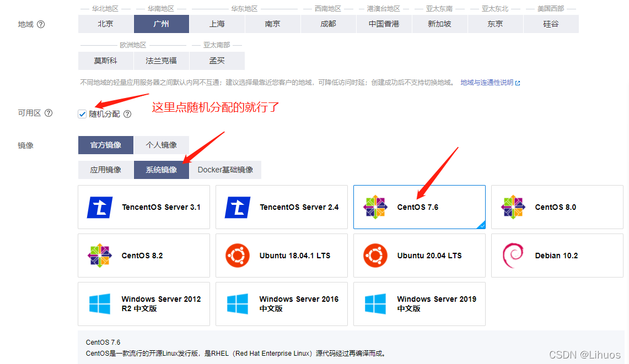Select the 广州 region
The height and width of the screenshot is (364, 629).
click(162, 24)
